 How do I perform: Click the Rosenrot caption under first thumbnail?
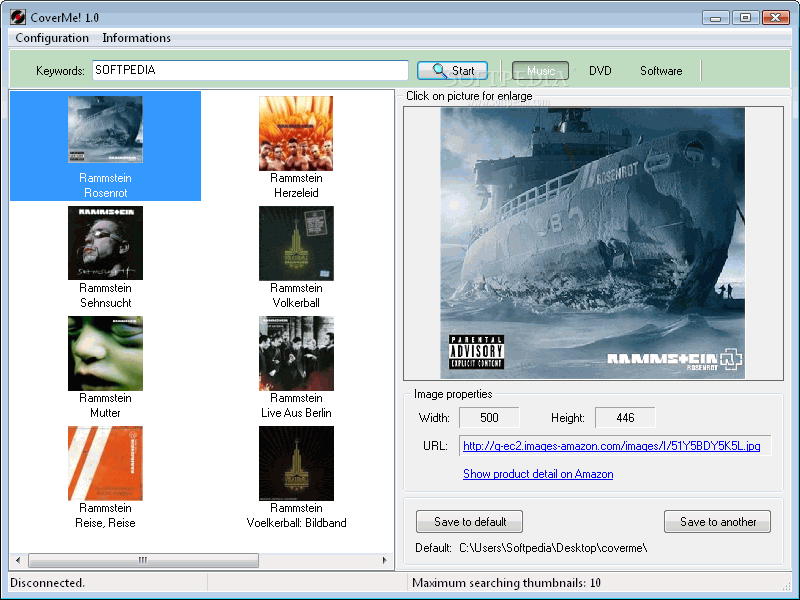(106, 193)
